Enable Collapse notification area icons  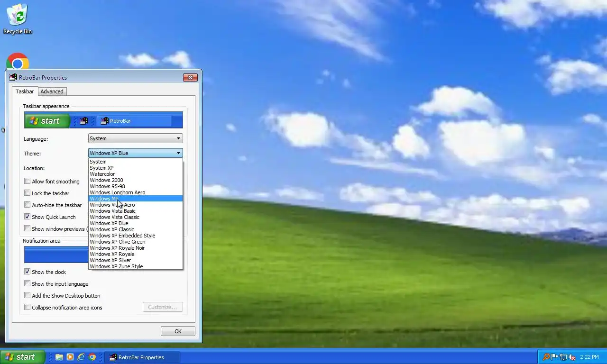28,307
